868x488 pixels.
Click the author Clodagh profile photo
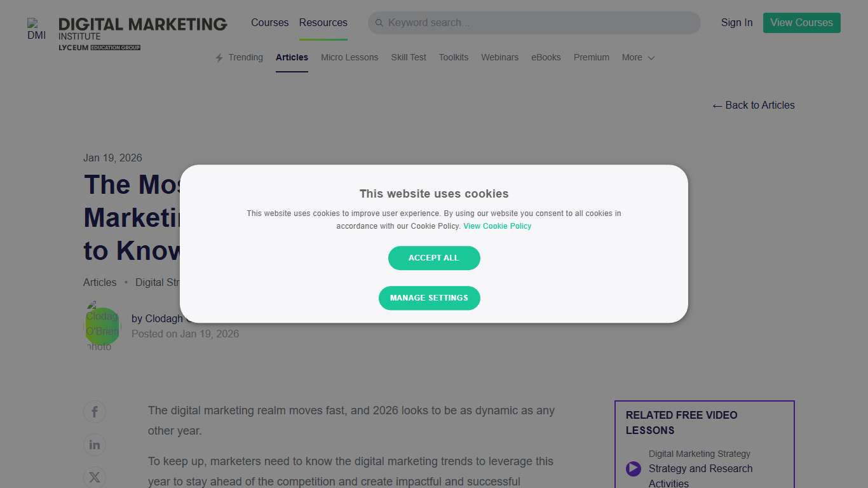tap(102, 325)
